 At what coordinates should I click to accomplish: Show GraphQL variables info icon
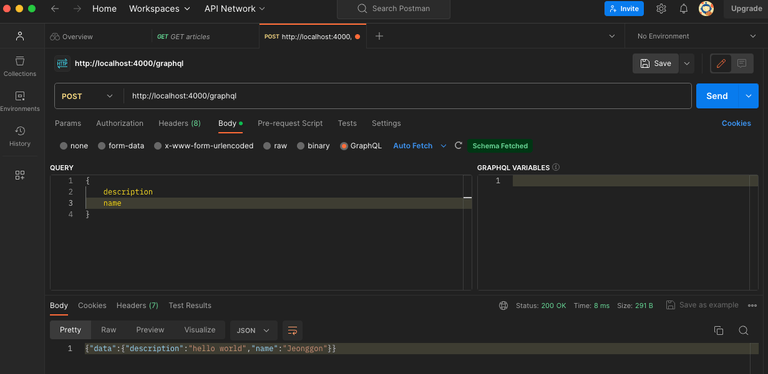tap(556, 167)
